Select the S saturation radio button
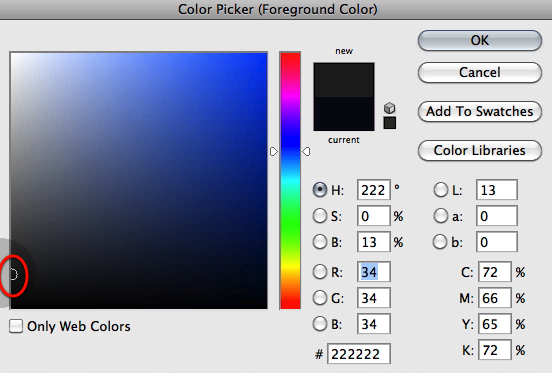 [320, 216]
